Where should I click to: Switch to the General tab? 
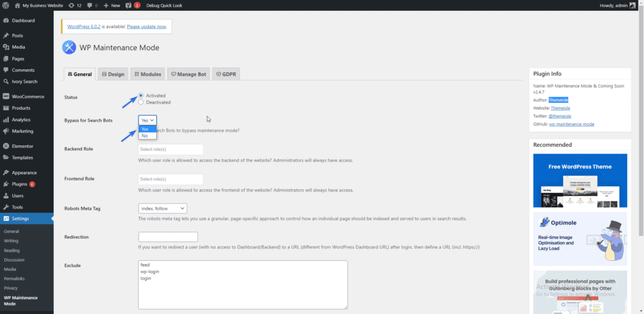79,74
